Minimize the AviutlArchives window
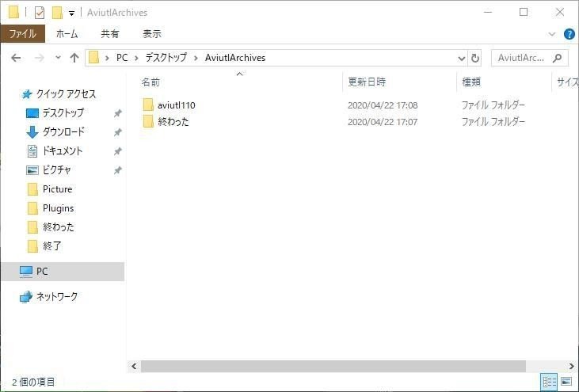 point(488,12)
